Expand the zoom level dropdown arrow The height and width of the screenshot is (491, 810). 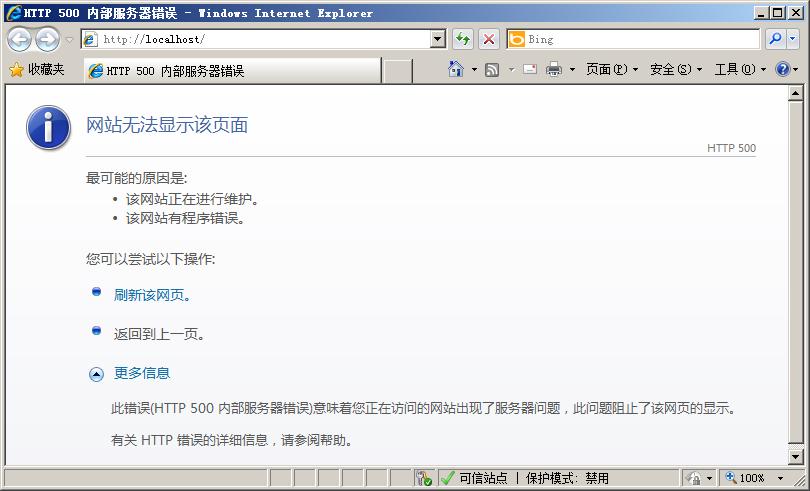click(x=781, y=478)
